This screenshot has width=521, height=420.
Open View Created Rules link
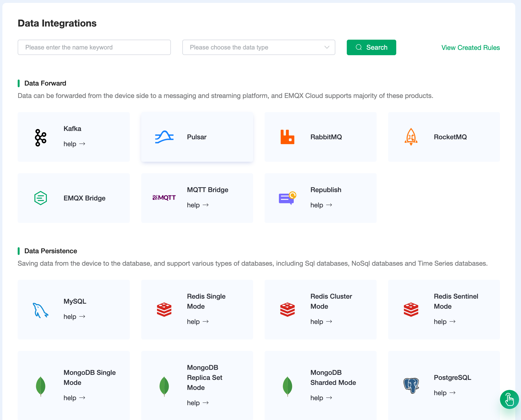pos(470,48)
